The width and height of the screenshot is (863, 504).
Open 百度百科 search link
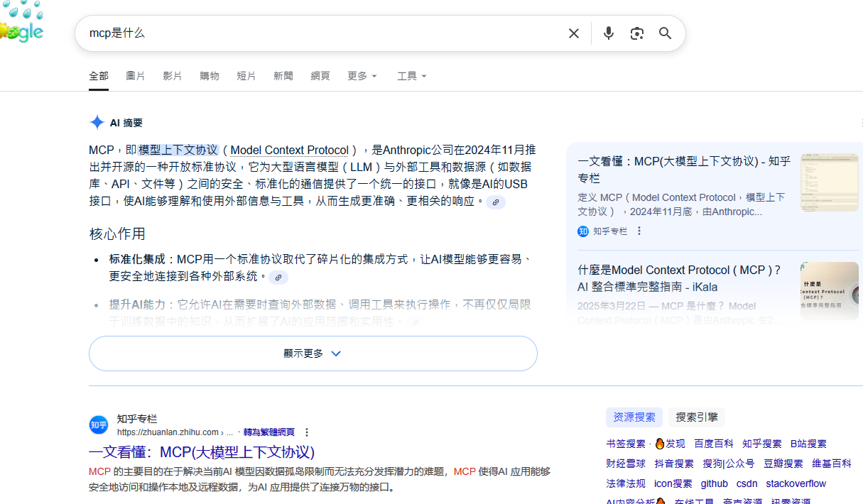click(714, 444)
